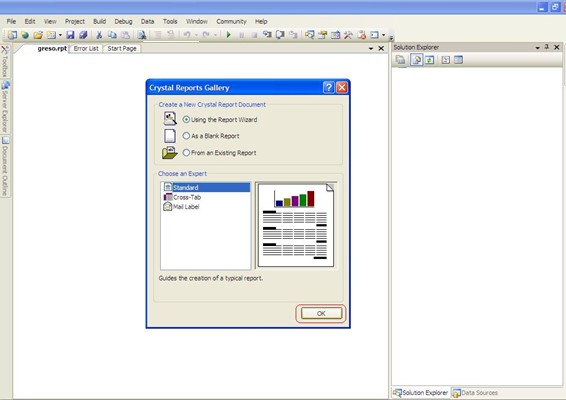
Task: Switch to the greso.rpt document tab
Action: pyautogui.click(x=52, y=48)
